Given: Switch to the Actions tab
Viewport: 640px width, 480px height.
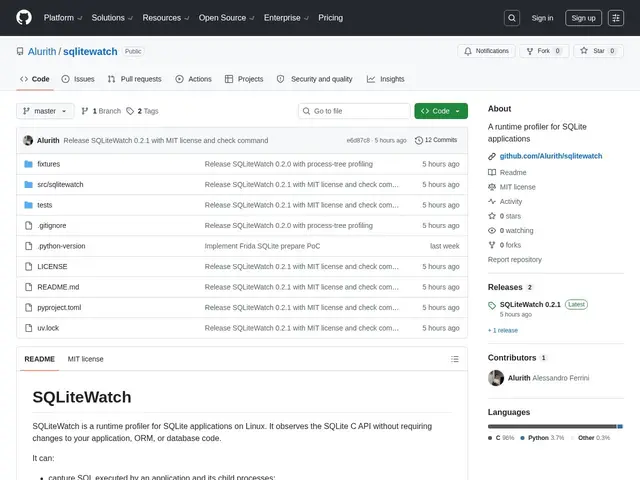Looking at the screenshot, I should (193, 79).
